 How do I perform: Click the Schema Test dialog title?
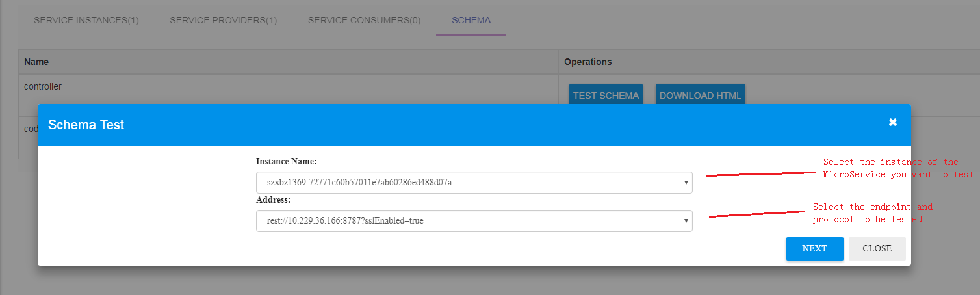pyautogui.click(x=86, y=125)
